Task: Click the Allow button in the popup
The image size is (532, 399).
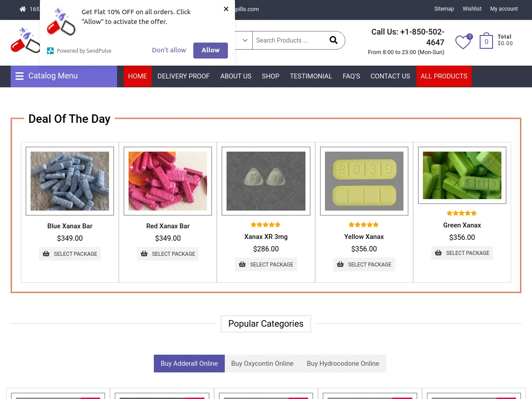Action: 211,50
